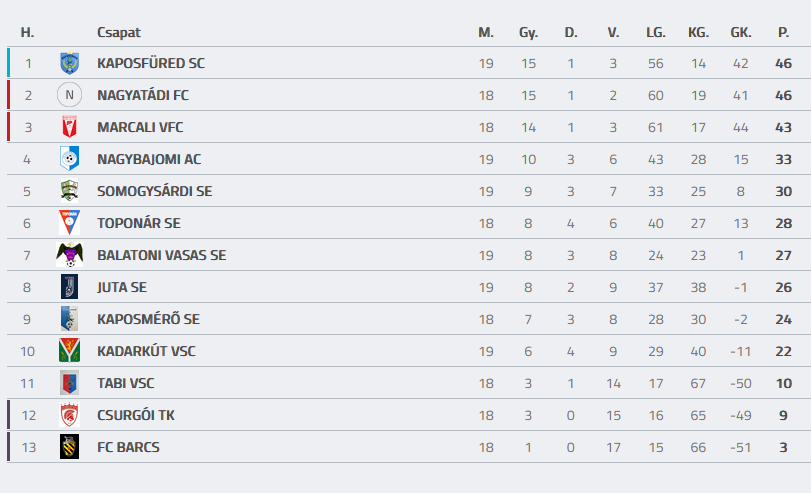
Task: Select the FC Barcs team name
Action: click(128, 447)
